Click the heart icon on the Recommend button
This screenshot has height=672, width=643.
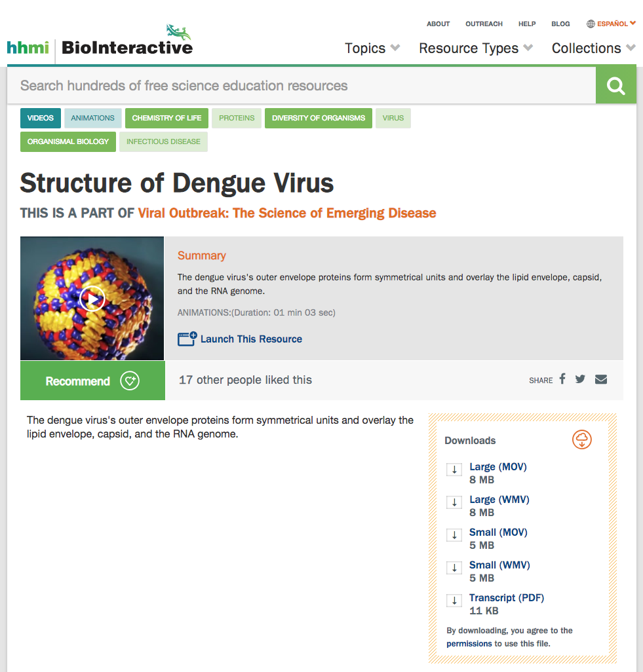click(130, 381)
